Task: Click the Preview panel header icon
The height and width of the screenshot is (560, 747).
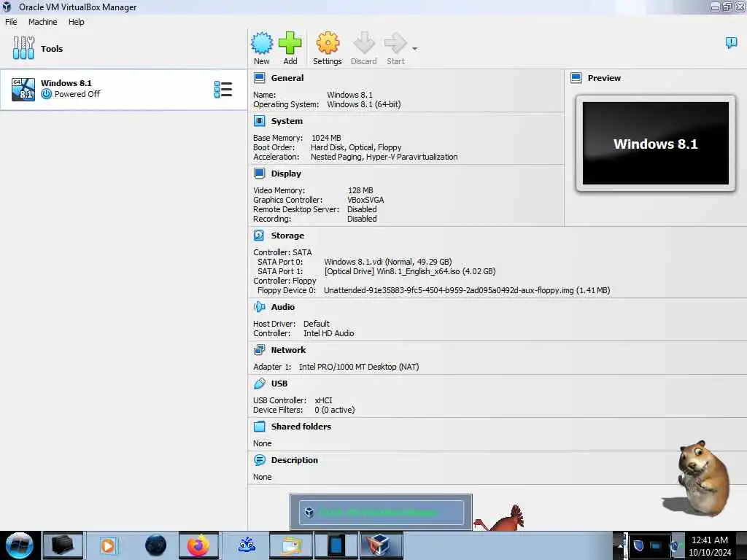Action: [576, 77]
